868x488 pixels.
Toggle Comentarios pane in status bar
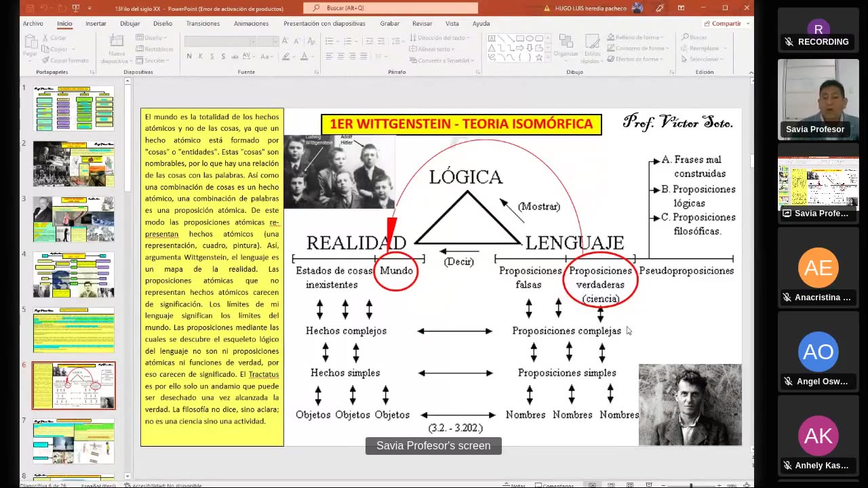[555, 485]
